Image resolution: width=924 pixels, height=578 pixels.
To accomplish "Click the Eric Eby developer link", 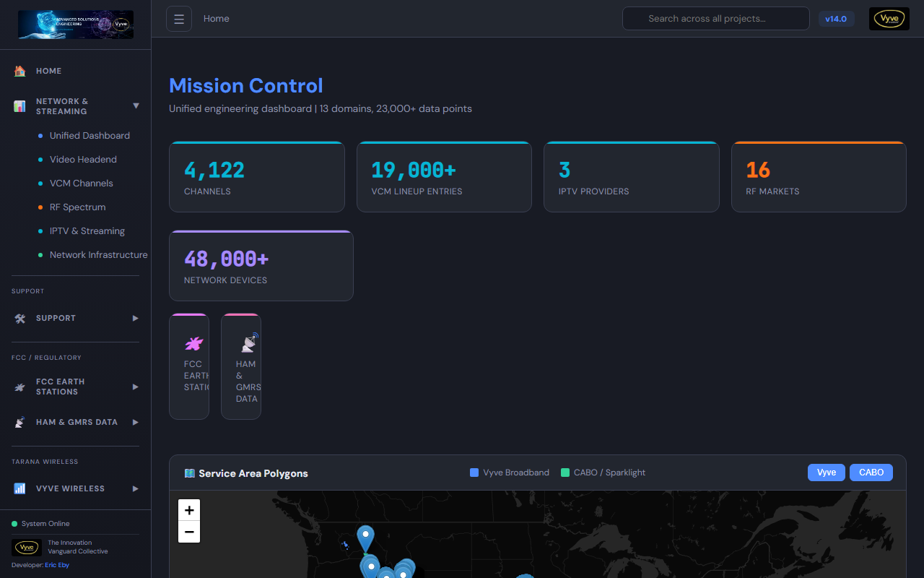I will (57, 565).
